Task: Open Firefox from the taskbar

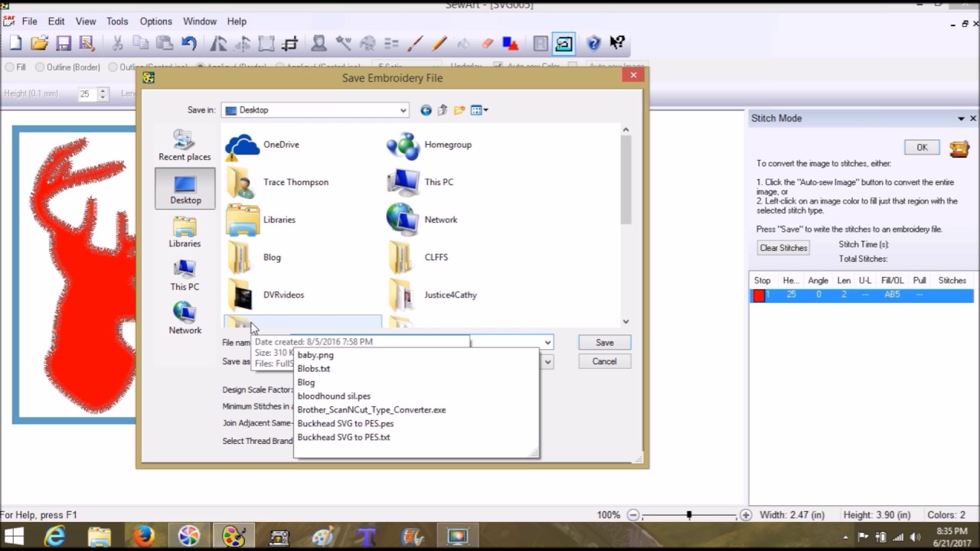Action: coord(143,536)
